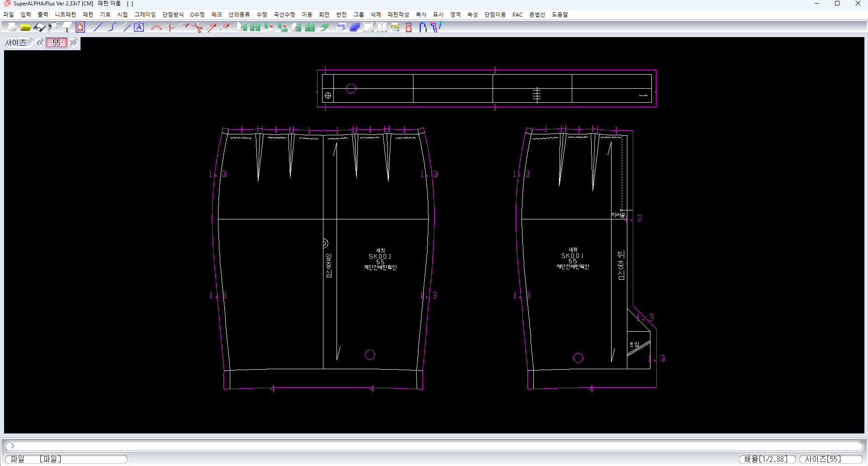Open a file with the yellow folder icon
Screen dimensions: 868x466
tap(26, 28)
